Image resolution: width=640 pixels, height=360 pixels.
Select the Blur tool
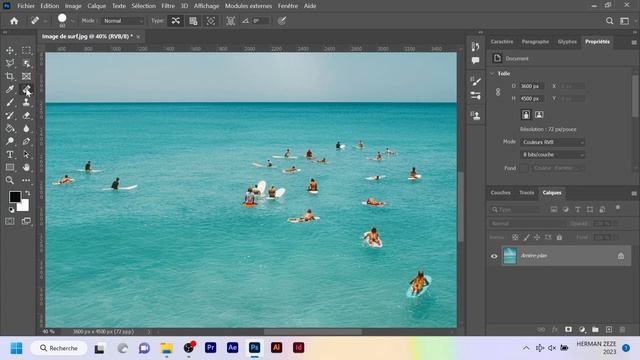(x=26, y=129)
